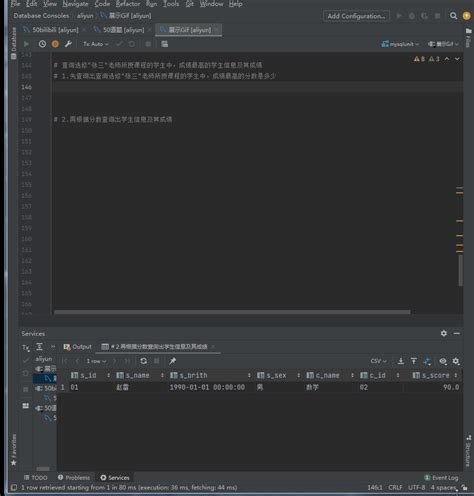Switch to the 50bilibili [aliyun] console tab
The width and height of the screenshot is (474, 496).
click(52, 30)
